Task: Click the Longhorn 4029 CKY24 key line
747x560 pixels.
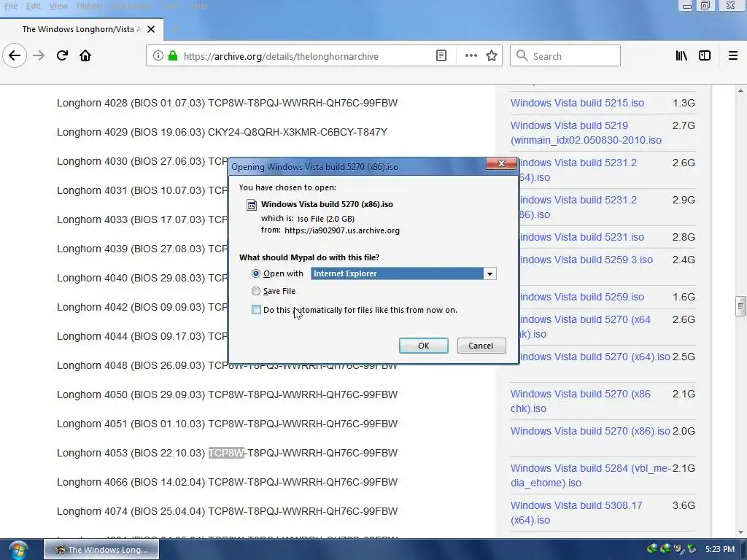Action: (x=222, y=132)
